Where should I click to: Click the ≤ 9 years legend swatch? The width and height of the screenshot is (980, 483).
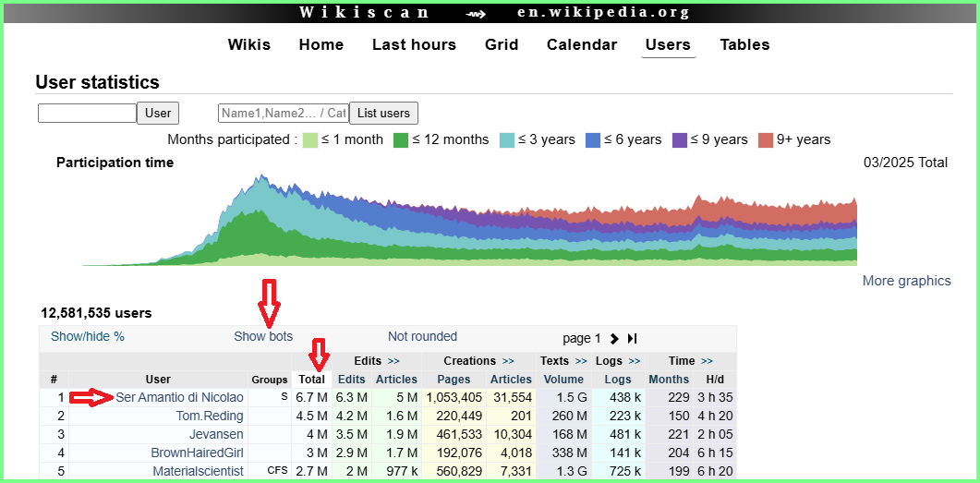tap(680, 140)
